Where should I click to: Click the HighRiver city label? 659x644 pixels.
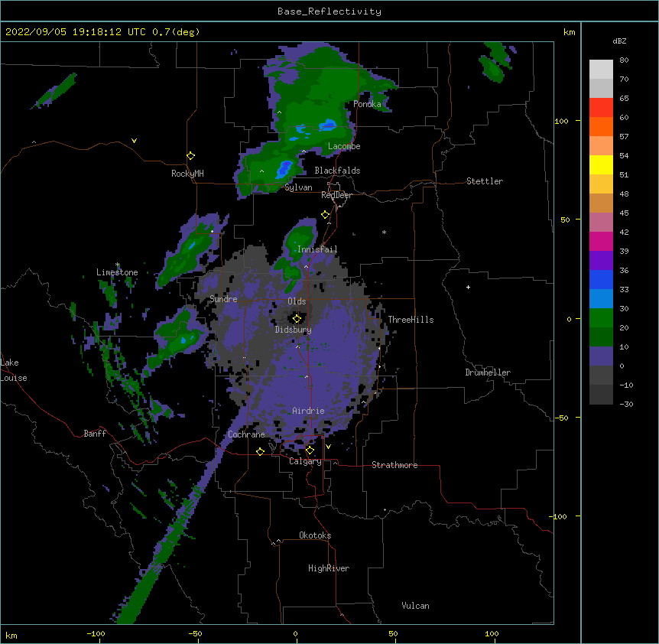pyautogui.click(x=329, y=568)
